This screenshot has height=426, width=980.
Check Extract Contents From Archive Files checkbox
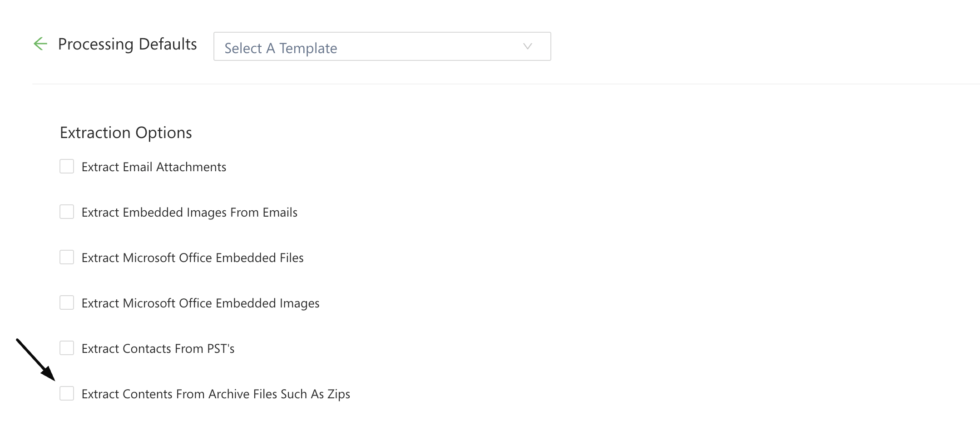(67, 393)
